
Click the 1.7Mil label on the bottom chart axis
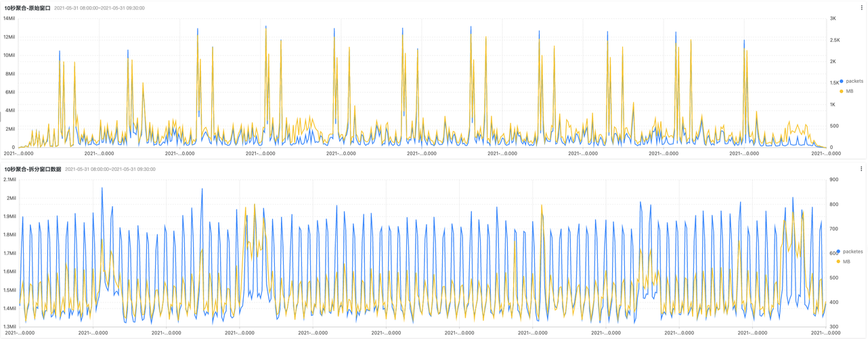(x=9, y=253)
